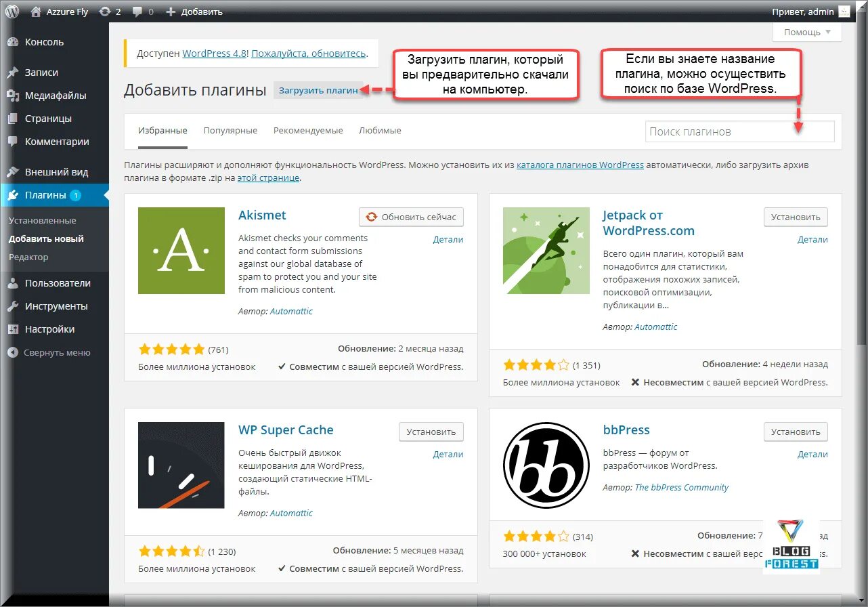Click the bbPress plugin logo
The width and height of the screenshot is (868, 607).
coord(546,465)
